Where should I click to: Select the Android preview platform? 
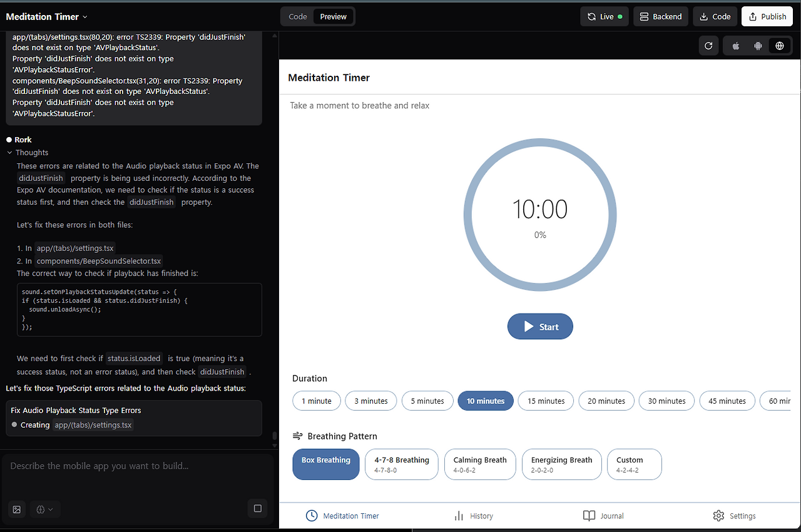tap(758, 46)
